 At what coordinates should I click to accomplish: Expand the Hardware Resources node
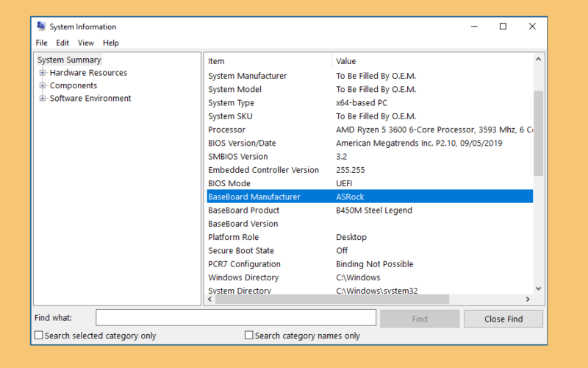(43, 72)
